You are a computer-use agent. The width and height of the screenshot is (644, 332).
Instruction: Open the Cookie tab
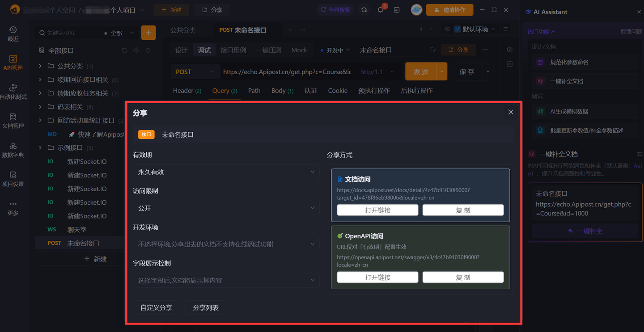[x=338, y=91]
